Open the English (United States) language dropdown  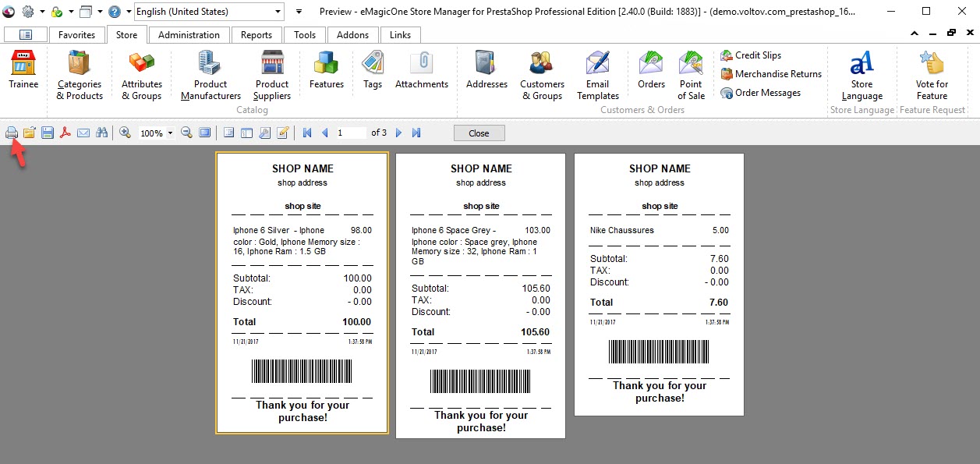208,11
